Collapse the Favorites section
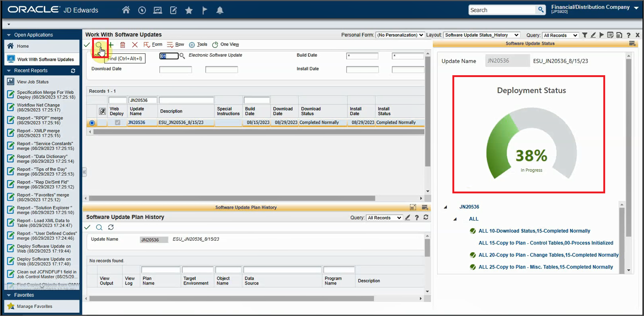 pos(9,295)
